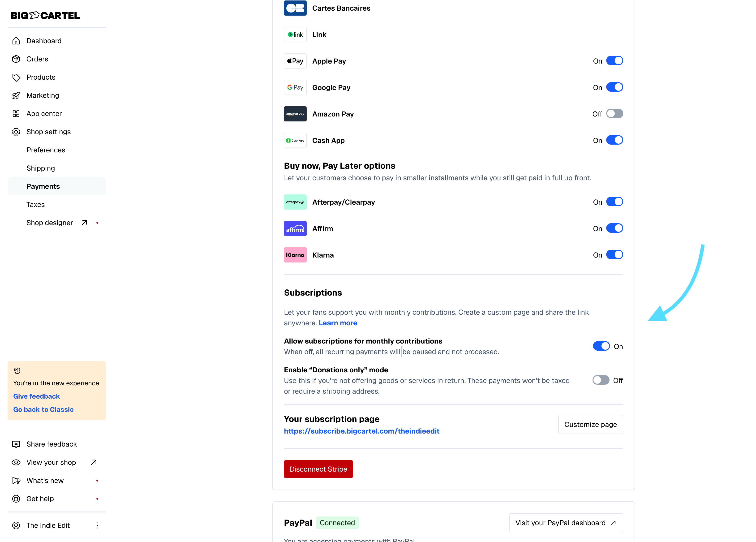Open the Shipping settings page

(x=41, y=168)
